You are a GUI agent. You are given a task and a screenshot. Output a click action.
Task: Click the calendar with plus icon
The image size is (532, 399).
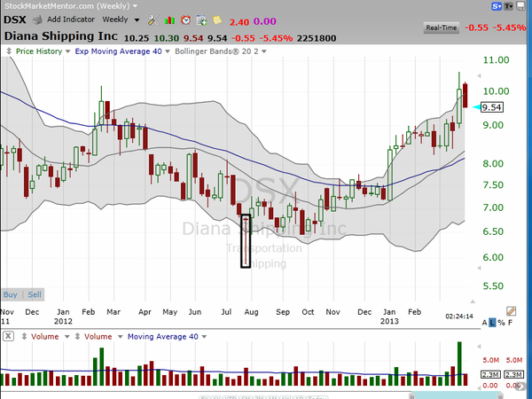tap(201, 20)
